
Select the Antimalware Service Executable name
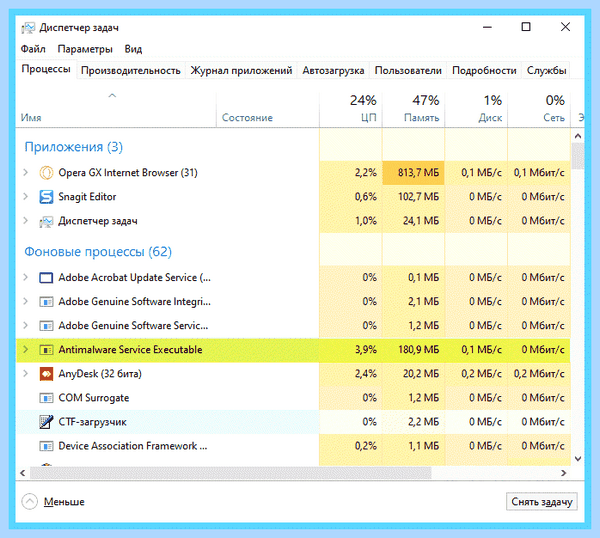(130, 350)
